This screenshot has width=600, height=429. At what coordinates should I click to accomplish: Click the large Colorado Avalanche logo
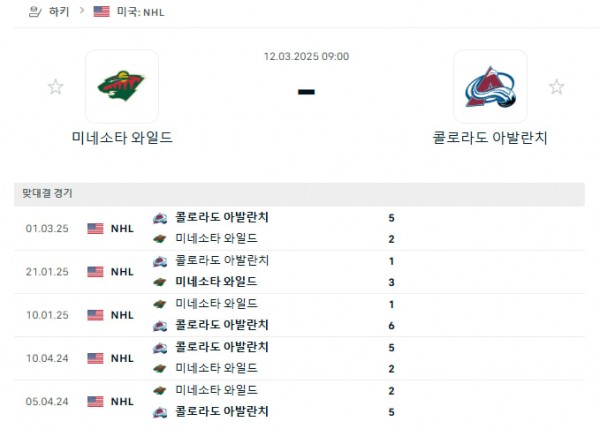click(x=490, y=87)
